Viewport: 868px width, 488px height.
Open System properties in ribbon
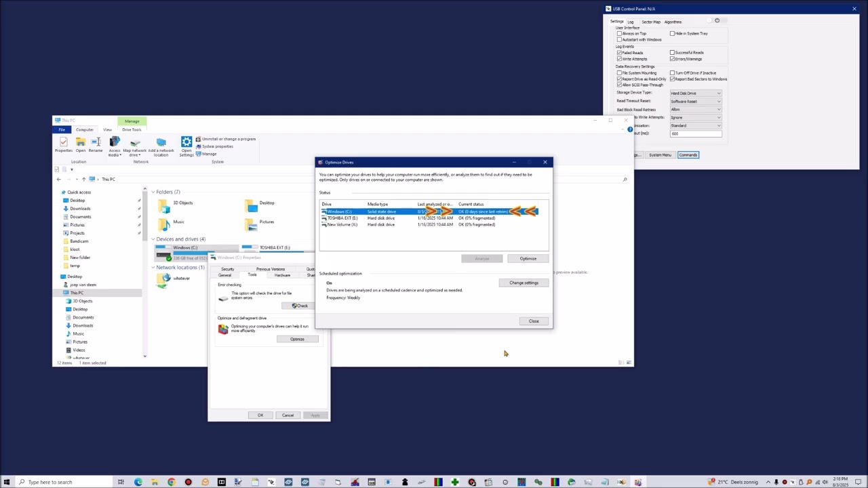tap(214, 146)
